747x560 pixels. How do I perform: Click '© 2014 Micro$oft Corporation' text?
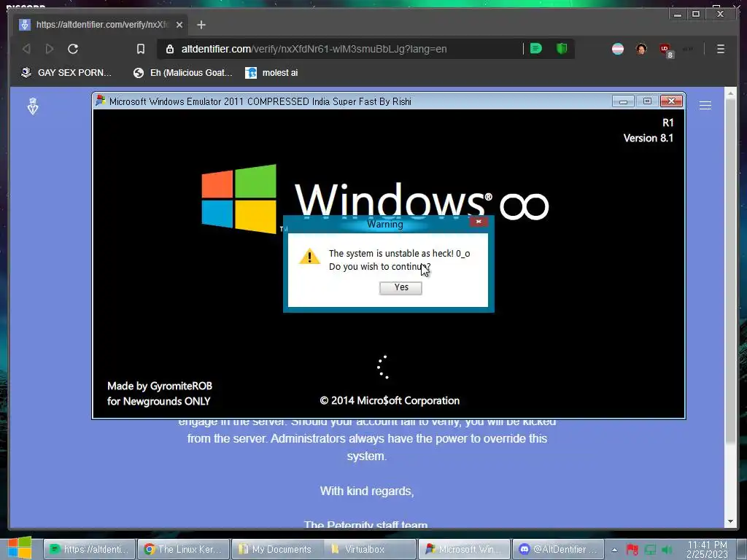click(x=390, y=400)
